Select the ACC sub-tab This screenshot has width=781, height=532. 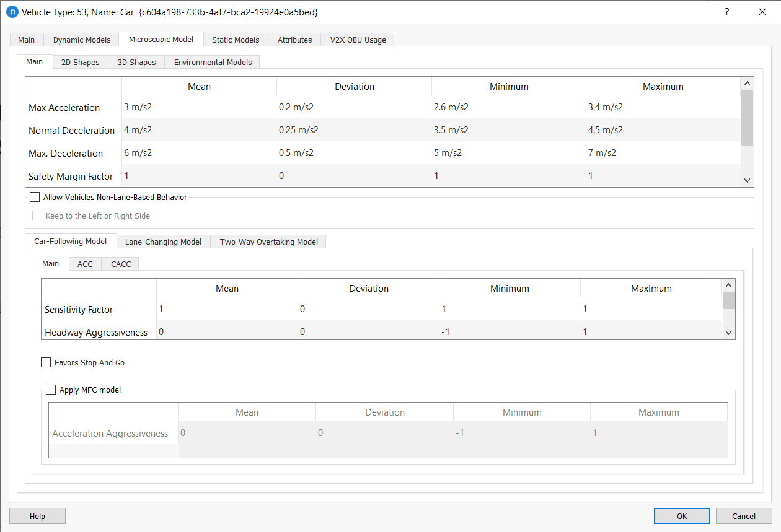[85, 263]
